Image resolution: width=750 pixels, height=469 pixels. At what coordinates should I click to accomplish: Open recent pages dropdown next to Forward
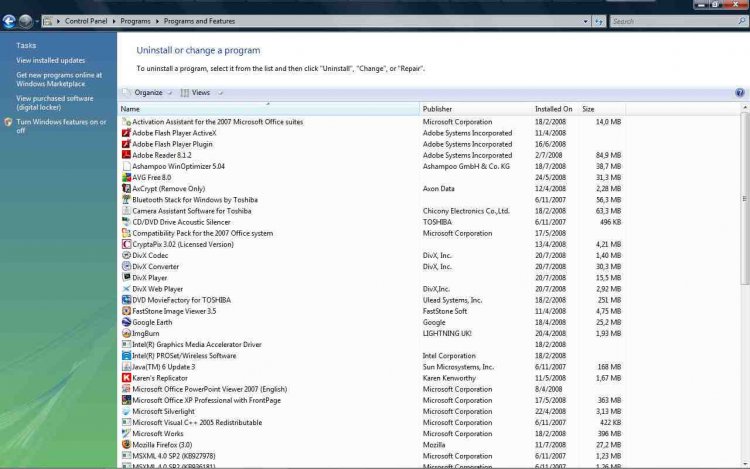point(37,21)
